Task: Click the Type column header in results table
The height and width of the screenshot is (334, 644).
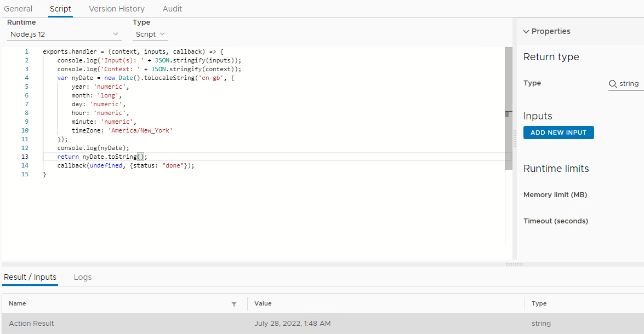Action: coord(539,303)
